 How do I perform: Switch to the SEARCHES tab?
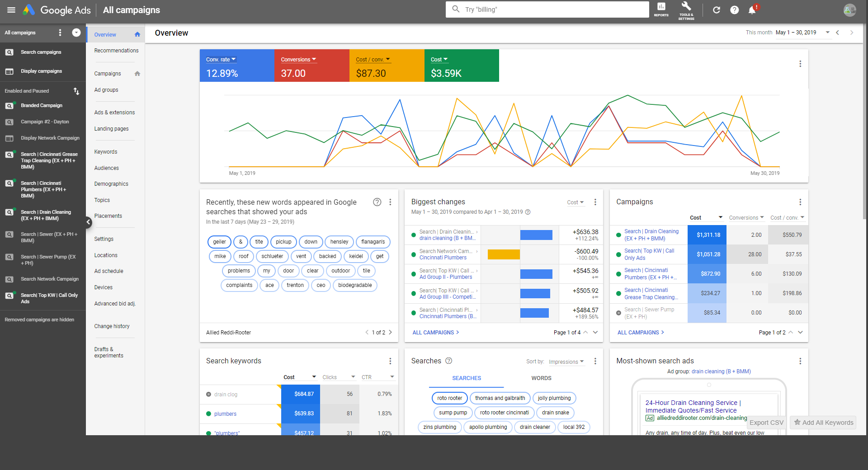click(467, 378)
